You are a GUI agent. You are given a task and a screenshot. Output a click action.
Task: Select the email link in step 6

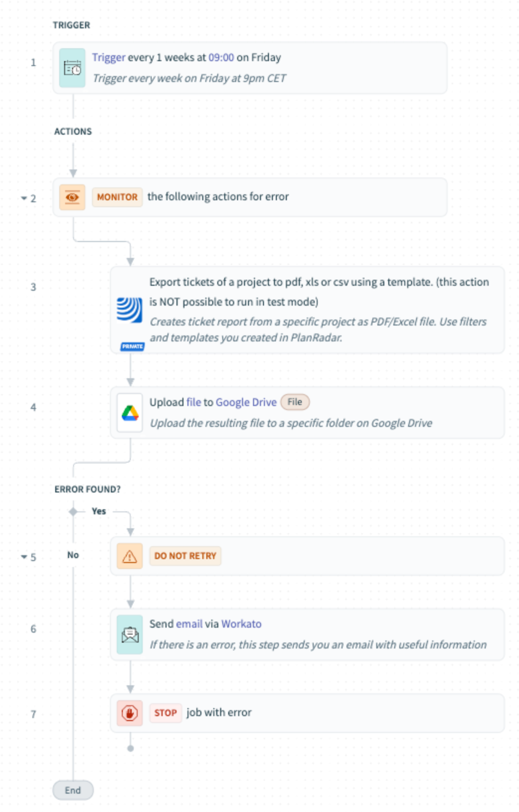189,624
